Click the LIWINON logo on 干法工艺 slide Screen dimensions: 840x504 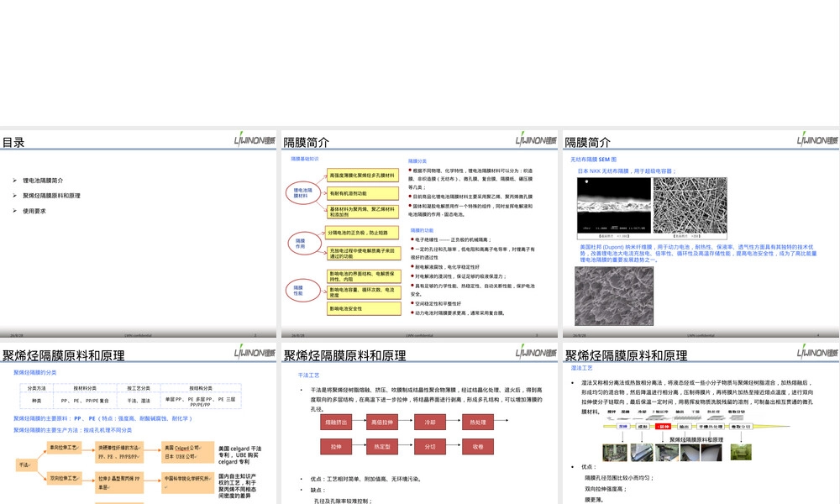click(536, 351)
